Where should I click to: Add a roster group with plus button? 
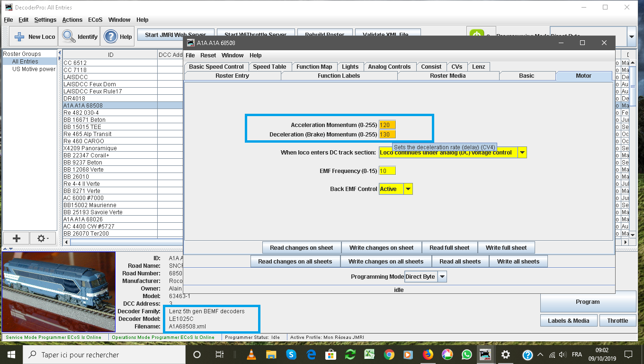(x=17, y=238)
